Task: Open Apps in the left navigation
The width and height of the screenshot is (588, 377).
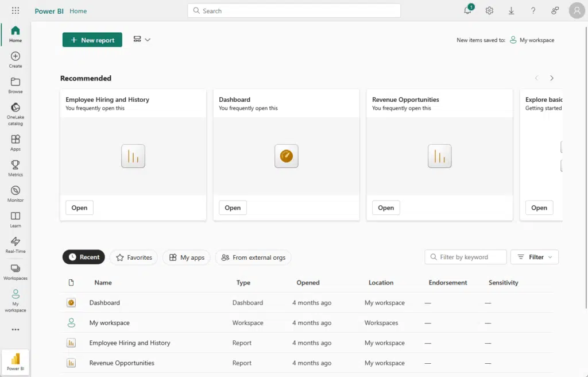Action: (x=16, y=143)
